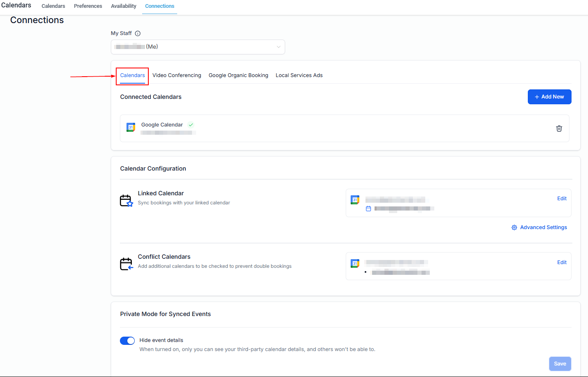588x377 pixels.
Task: Click the green connected checkmark icon
Action: click(191, 125)
